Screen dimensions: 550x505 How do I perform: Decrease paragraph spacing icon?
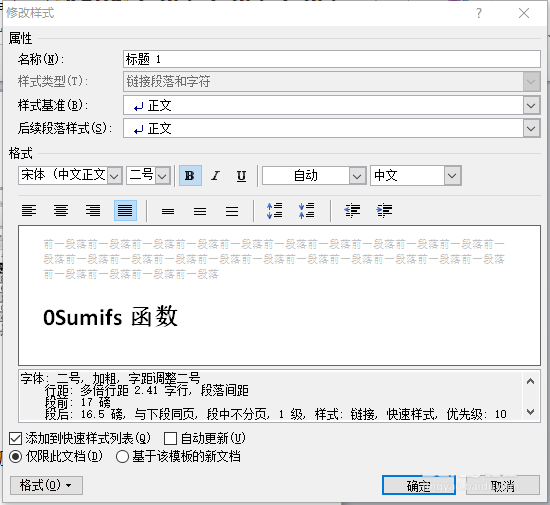pos(307,211)
